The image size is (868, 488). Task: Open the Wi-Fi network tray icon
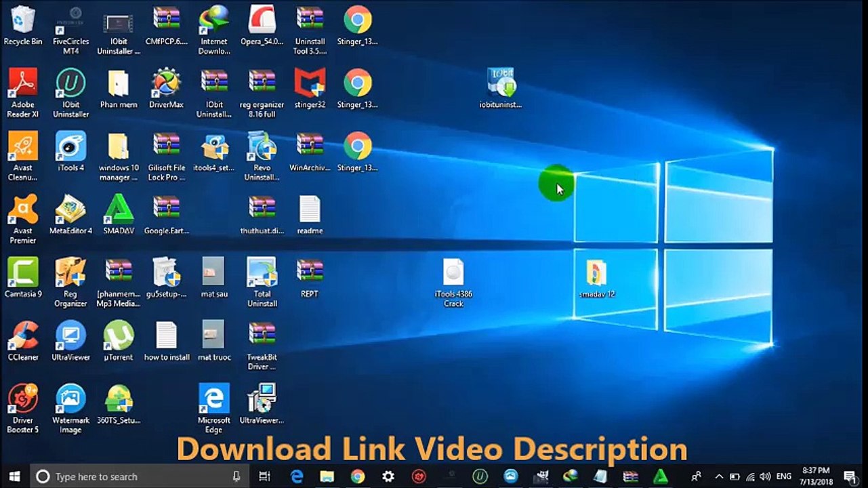750,476
